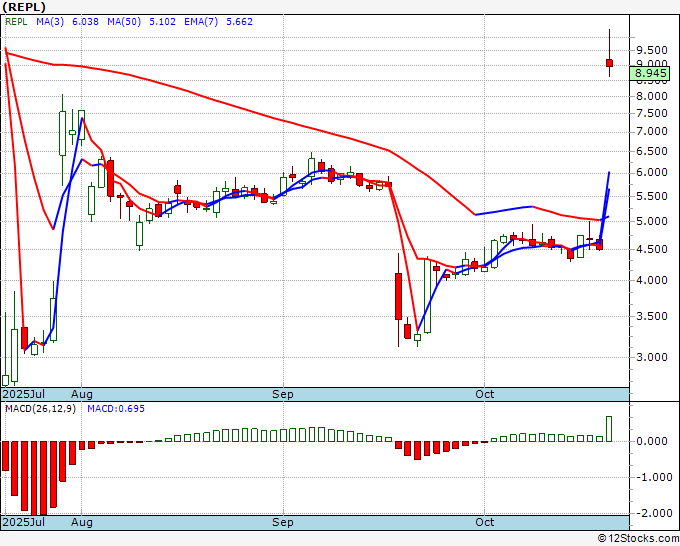Viewport: 680px width, 546px height.
Task: Click 2025Jul on MACD date axis
Action: 24,522
